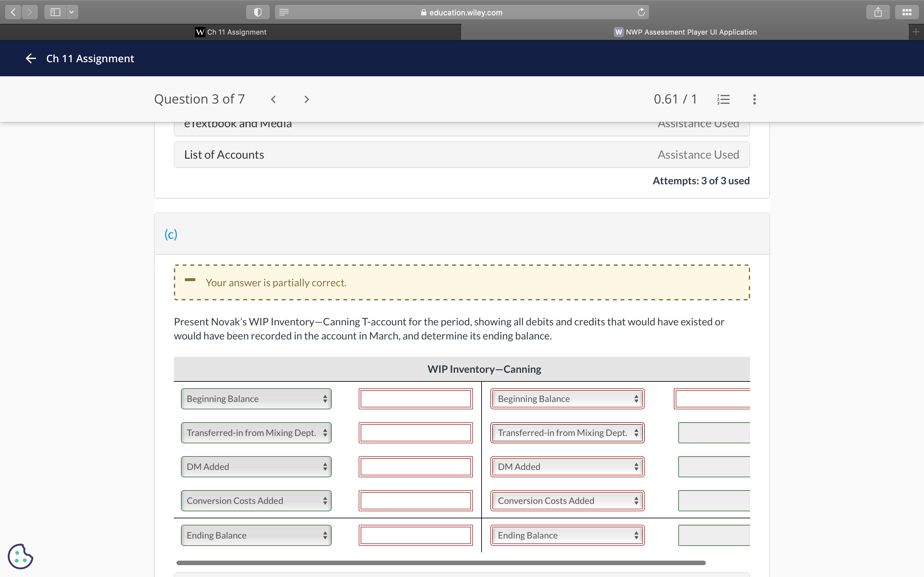This screenshot has height=577, width=924.
Task: Open the left Beginning Balance dropdown
Action: (256, 398)
